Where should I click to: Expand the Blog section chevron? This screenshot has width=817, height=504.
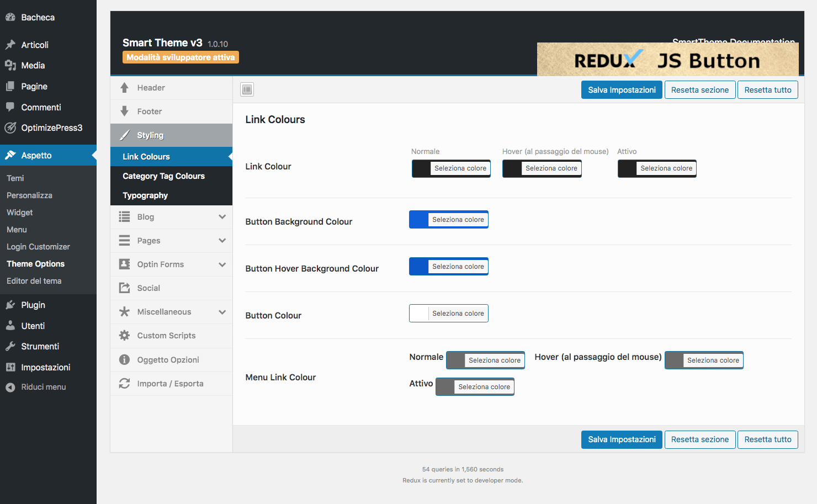(222, 217)
